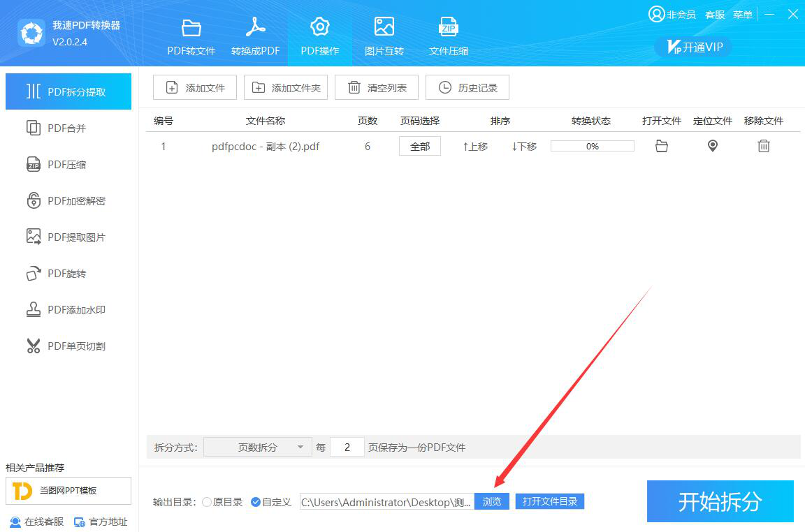Select 自定义 output directory radio button
This screenshot has height=532, width=805.
tap(256, 502)
